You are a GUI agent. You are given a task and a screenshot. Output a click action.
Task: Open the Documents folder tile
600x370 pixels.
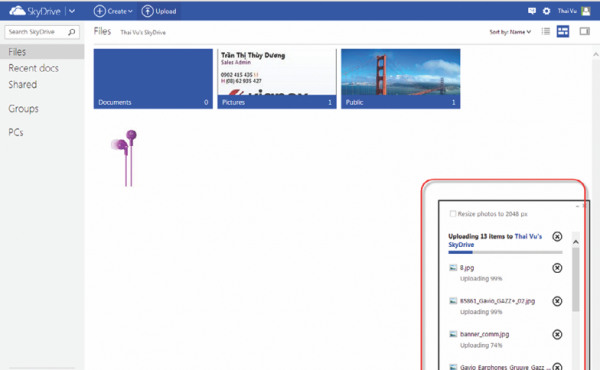click(153, 79)
